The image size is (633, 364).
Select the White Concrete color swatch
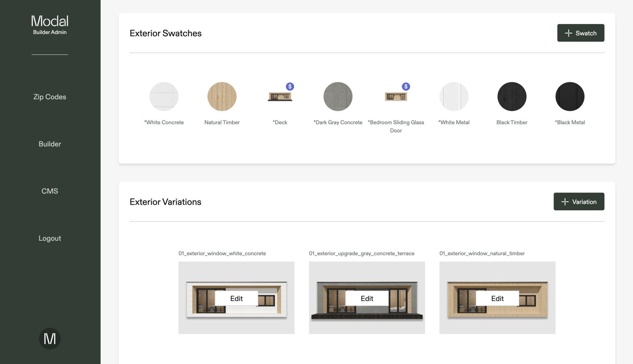click(164, 97)
